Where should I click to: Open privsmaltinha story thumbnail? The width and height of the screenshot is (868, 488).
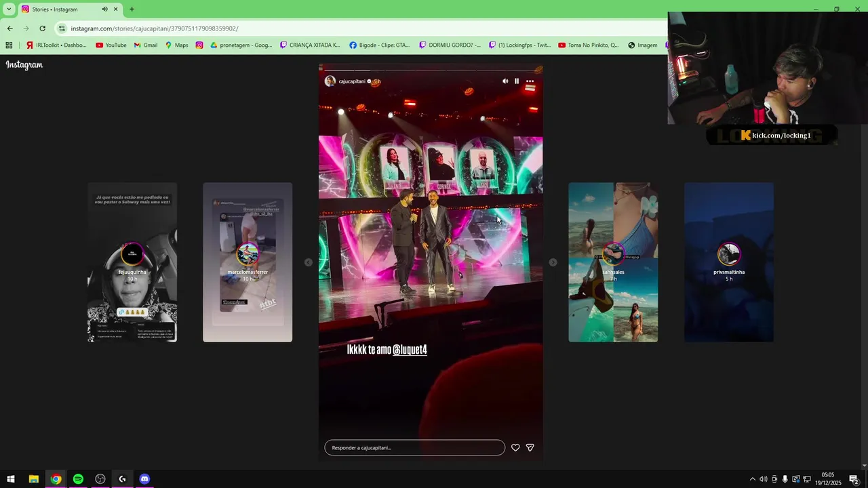729,262
